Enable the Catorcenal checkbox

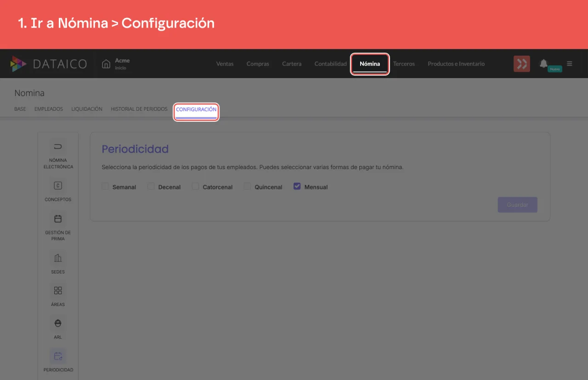196,187
